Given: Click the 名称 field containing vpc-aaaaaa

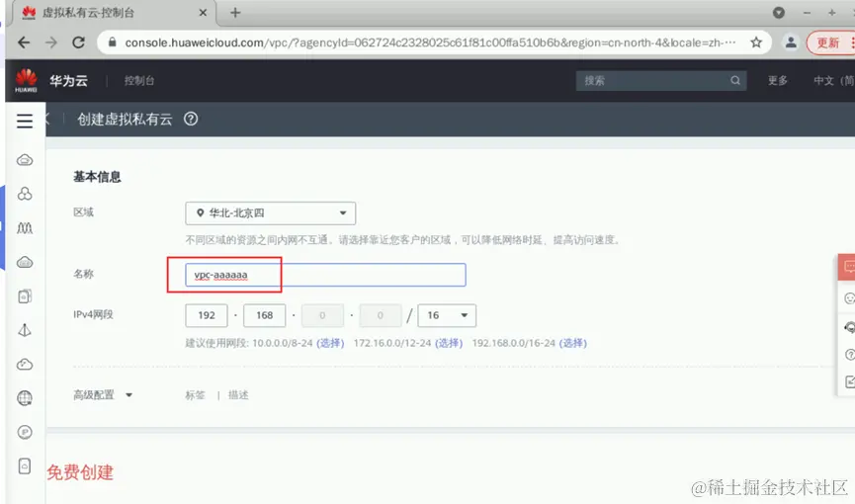Looking at the screenshot, I should click(x=325, y=275).
